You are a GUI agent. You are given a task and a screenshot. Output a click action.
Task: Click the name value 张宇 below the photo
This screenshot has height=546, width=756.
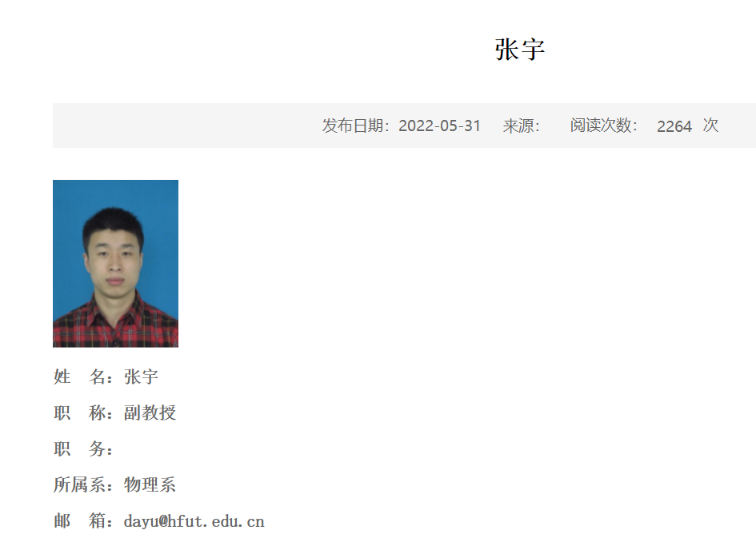[x=142, y=377]
